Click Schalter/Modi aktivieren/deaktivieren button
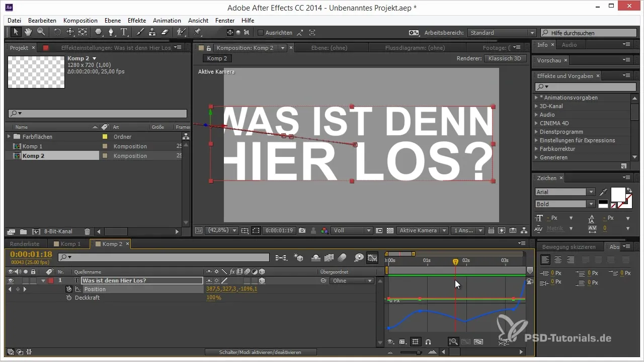644x362 pixels. (x=261, y=352)
